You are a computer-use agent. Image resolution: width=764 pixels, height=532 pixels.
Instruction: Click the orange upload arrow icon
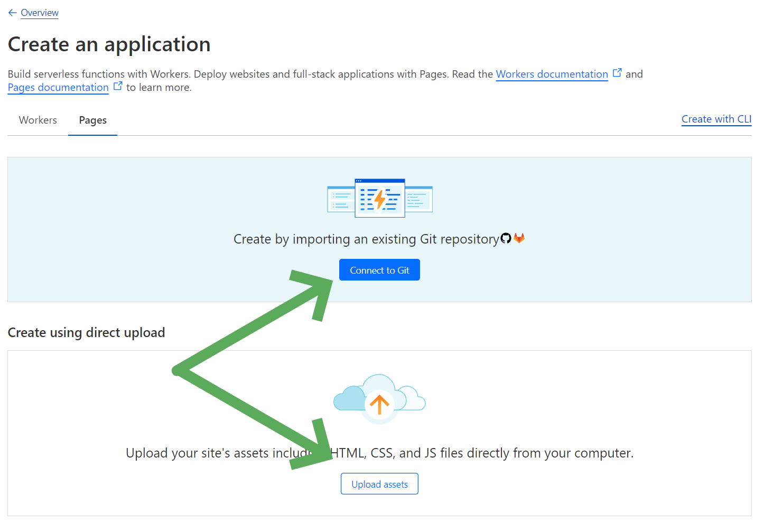379,404
